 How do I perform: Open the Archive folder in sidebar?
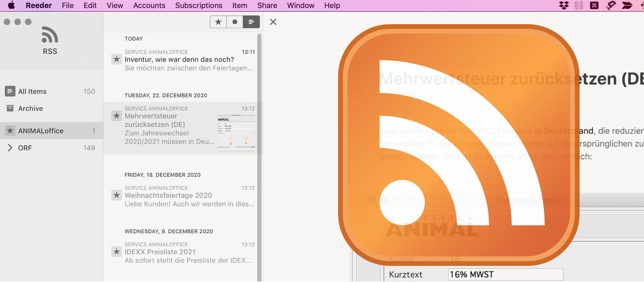tap(52, 108)
